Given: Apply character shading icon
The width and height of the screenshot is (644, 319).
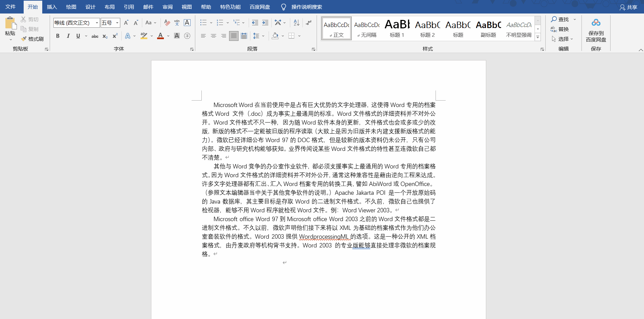Looking at the screenshot, I should 177,36.
